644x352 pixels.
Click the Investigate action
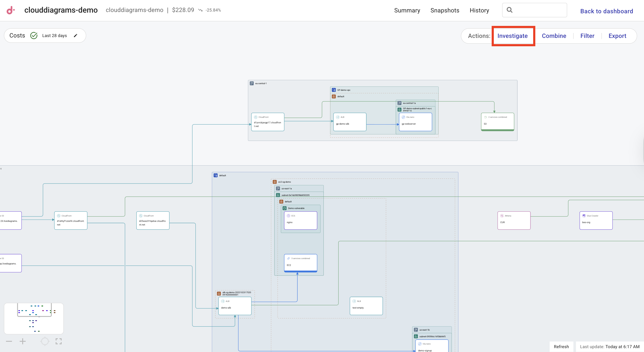point(513,36)
